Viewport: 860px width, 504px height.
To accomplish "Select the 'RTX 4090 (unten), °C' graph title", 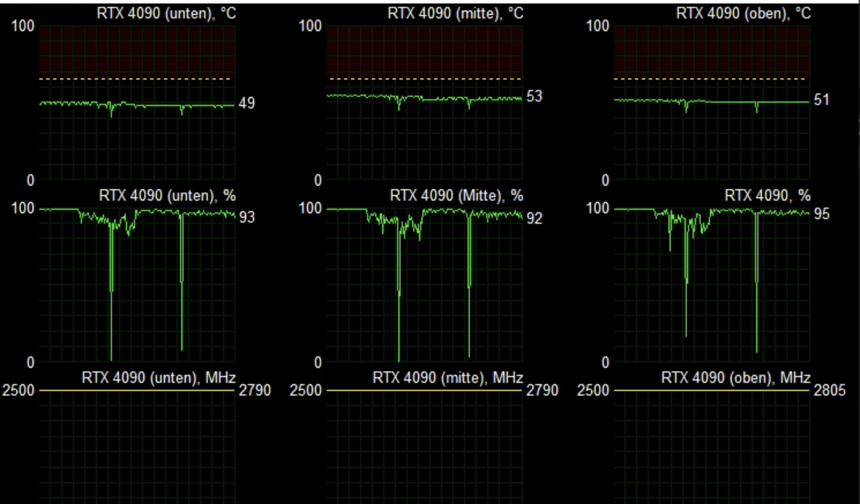I will tap(166, 13).
